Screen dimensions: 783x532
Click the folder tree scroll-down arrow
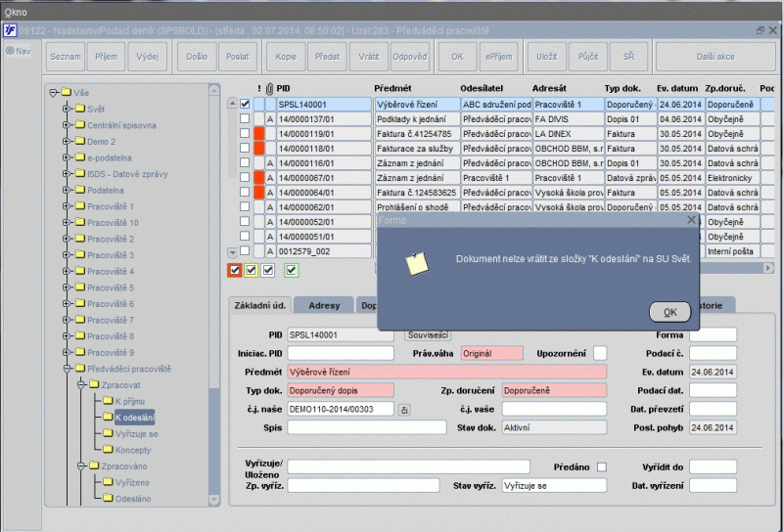(214, 500)
